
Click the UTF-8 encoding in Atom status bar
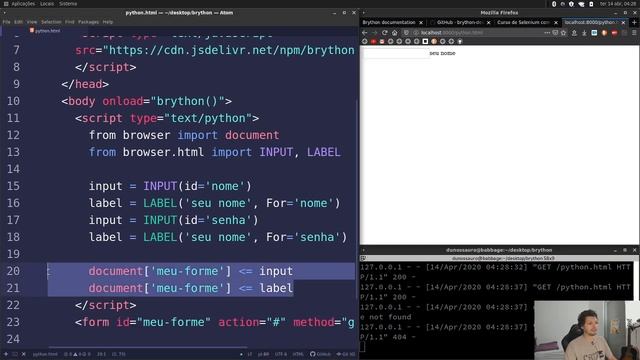280,354
